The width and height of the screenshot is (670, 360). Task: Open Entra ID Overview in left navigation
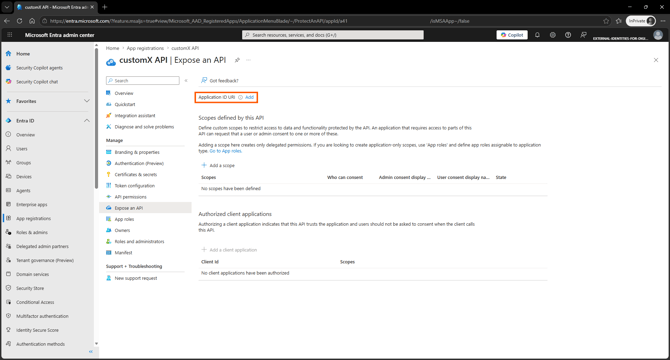tap(26, 135)
